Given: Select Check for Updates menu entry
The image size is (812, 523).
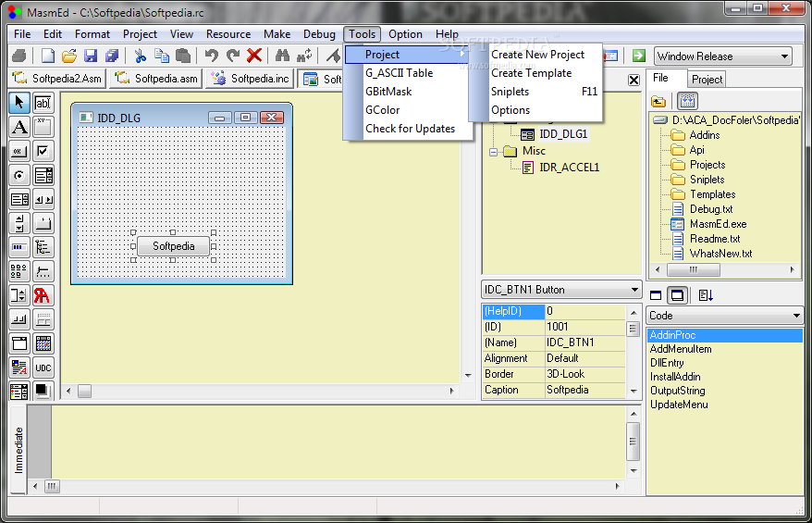Looking at the screenshot, I should (x=410, y=129).
